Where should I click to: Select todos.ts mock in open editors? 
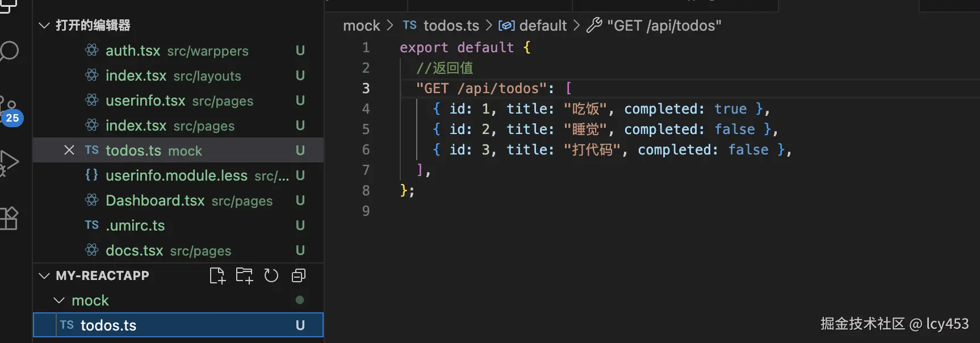[178, 150]
